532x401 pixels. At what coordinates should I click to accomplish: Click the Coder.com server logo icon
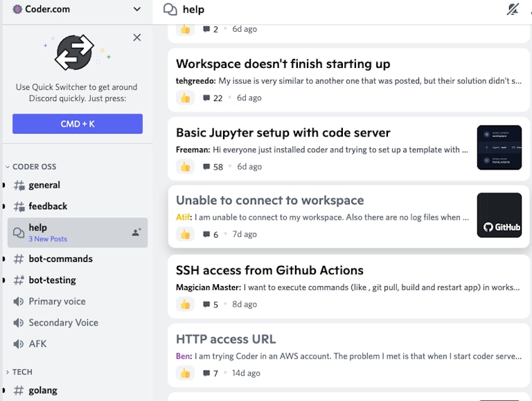click(17, 9)
